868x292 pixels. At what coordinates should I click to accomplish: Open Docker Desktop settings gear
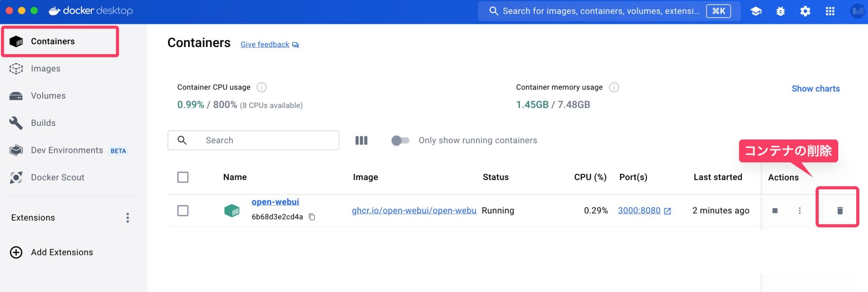tap(805, 11)
